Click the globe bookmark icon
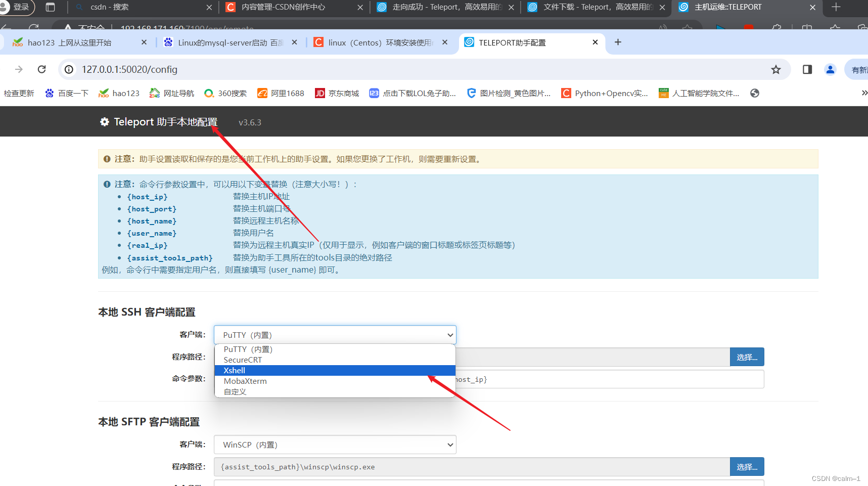 point(755,93)
